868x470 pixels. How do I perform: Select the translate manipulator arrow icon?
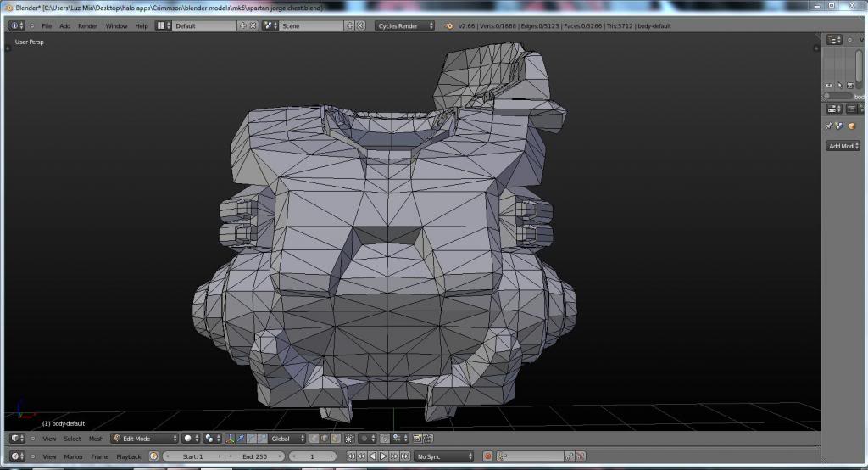(241, 438)
